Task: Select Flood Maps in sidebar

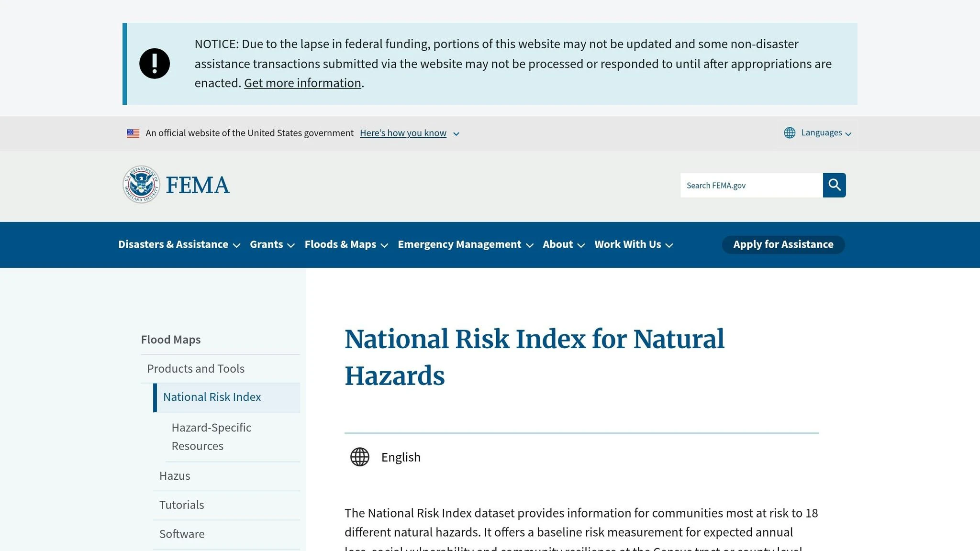Action: 171,340
